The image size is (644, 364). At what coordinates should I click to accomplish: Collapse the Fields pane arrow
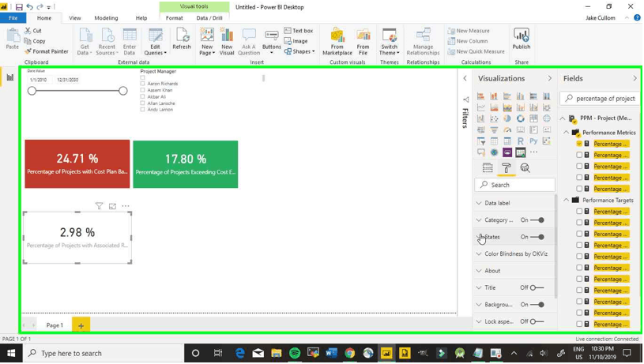point(635,78)
